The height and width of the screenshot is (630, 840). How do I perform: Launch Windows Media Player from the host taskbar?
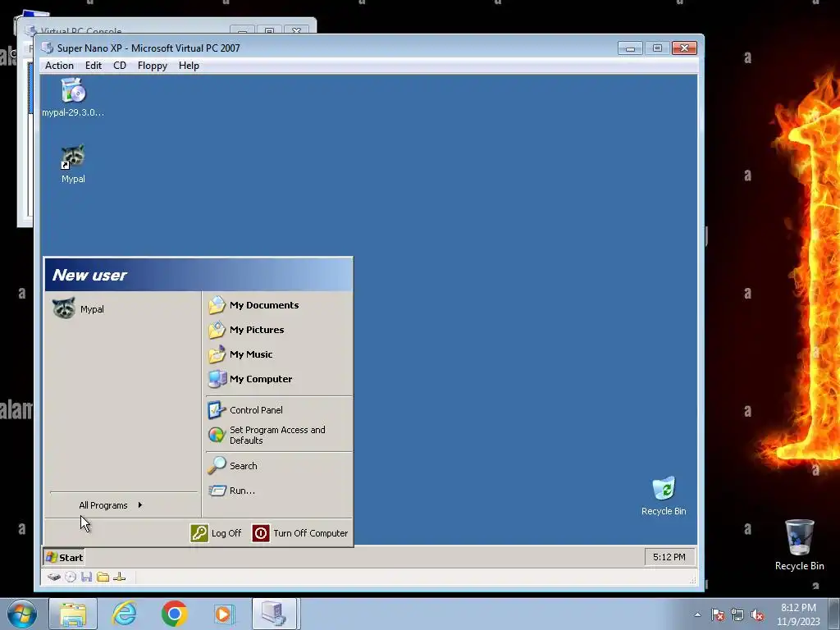(x=224, y=614)
